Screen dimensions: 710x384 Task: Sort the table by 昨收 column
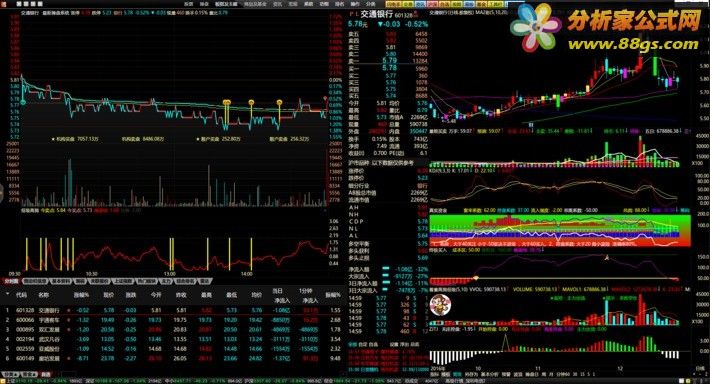coord(181,294)
